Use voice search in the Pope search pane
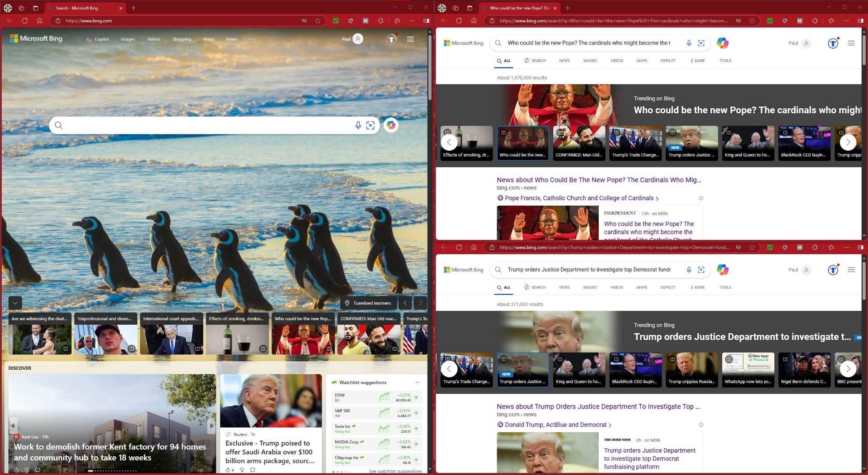The height and width of the screenshot is (475, 868). [x=689, y=43]
